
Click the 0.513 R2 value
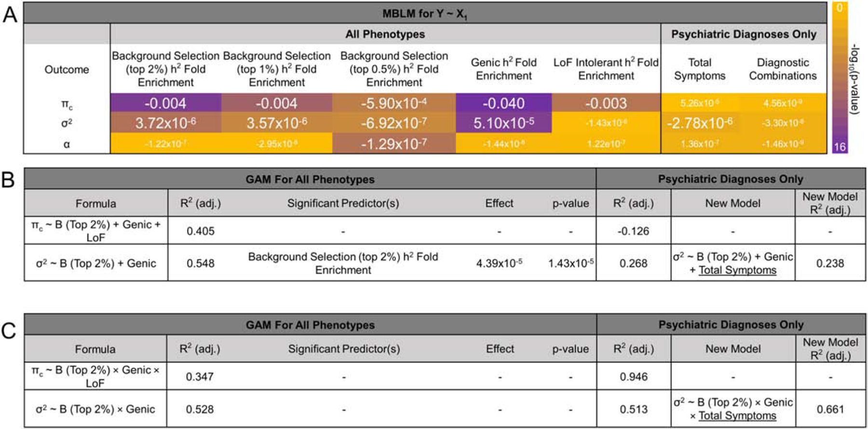(x=634, y=409)
